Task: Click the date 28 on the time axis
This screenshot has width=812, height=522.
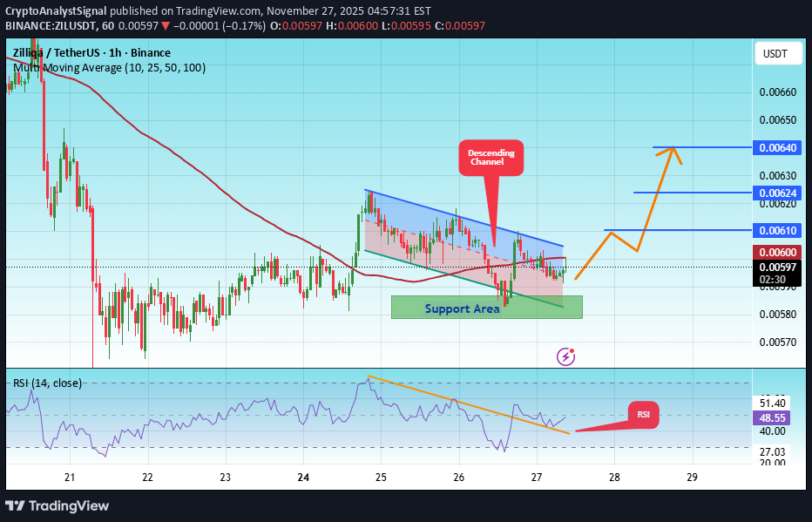Action: coord(614,478)
